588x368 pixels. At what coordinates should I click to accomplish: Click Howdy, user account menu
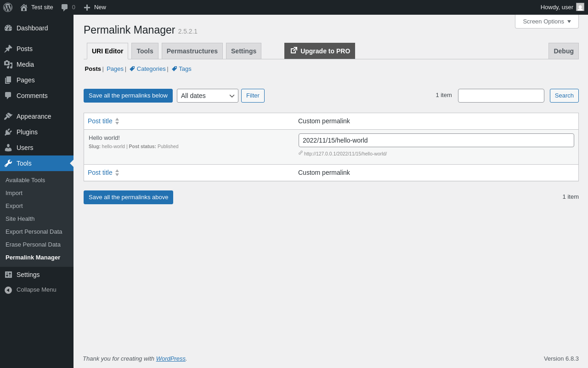point(562,7)
